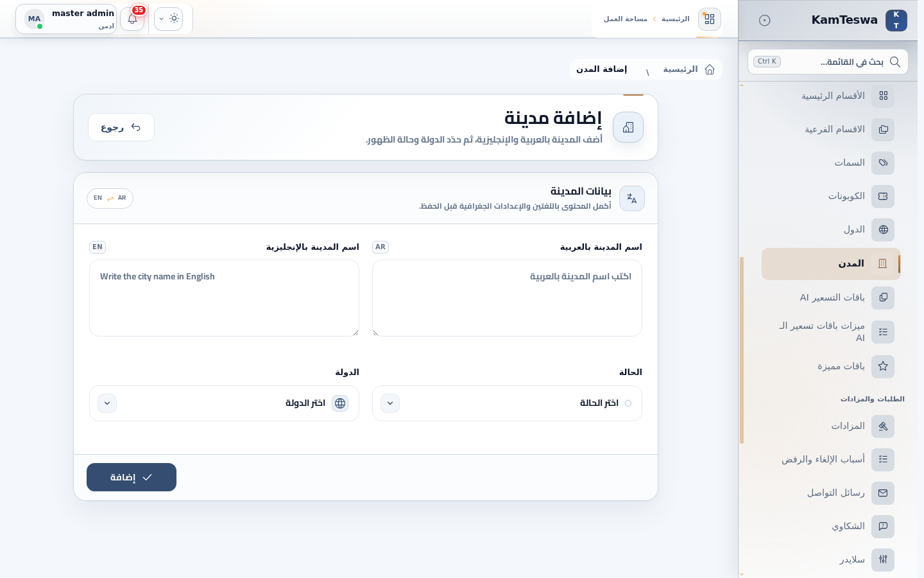Click the sidebar vertical scrollbar
This screenshot has height=578, width=924.
742,350
